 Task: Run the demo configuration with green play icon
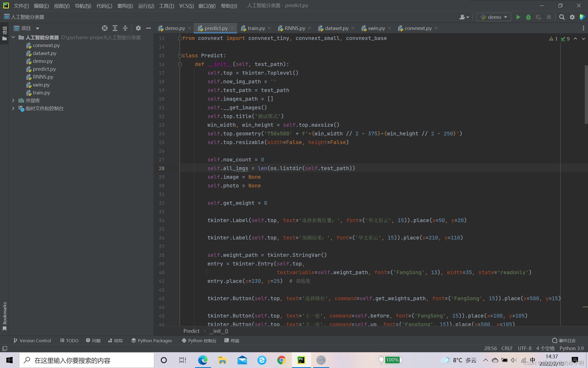pyautogui.click(x=518, y=17)
